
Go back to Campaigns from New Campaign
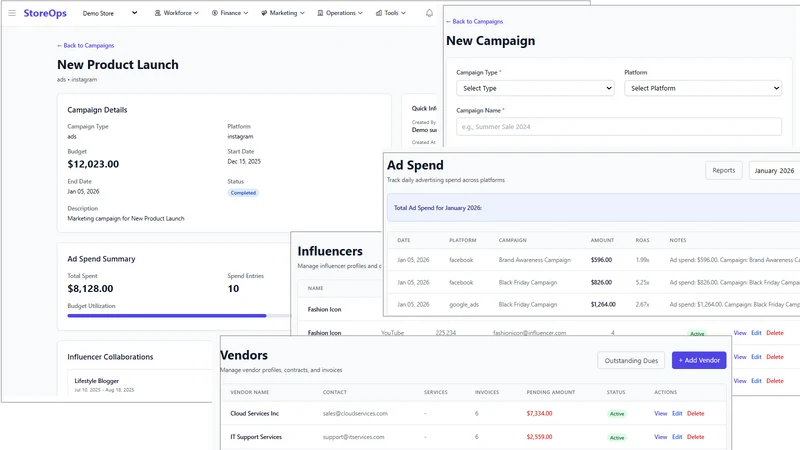pyautogui.click(x=474, y=21)
